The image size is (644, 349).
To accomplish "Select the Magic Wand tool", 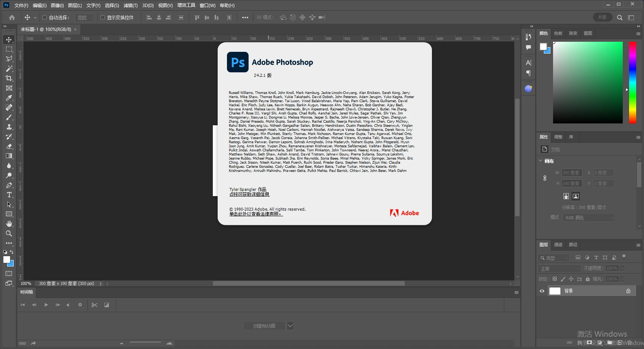I will point(9,69).
